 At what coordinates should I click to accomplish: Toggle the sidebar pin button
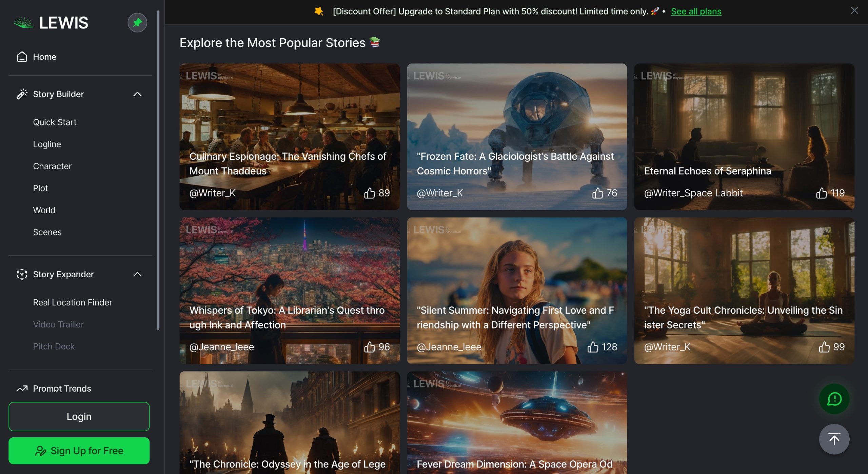tap(137, 23)
